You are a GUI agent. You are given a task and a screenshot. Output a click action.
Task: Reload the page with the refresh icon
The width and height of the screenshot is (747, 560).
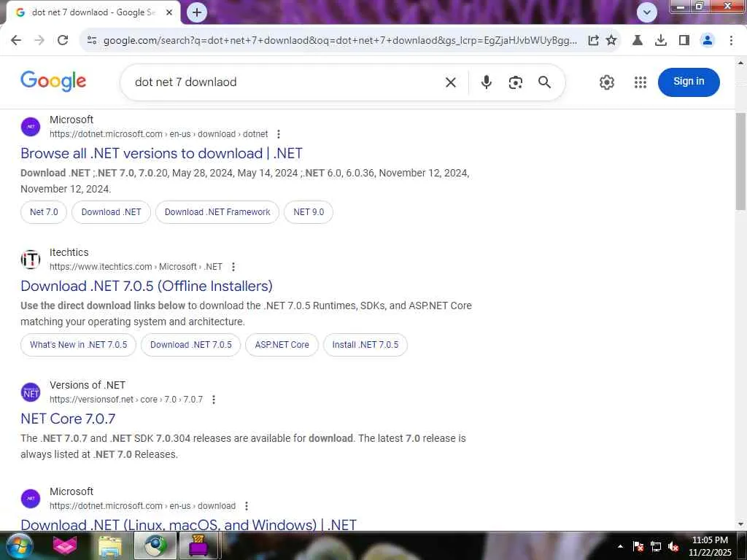63,40
